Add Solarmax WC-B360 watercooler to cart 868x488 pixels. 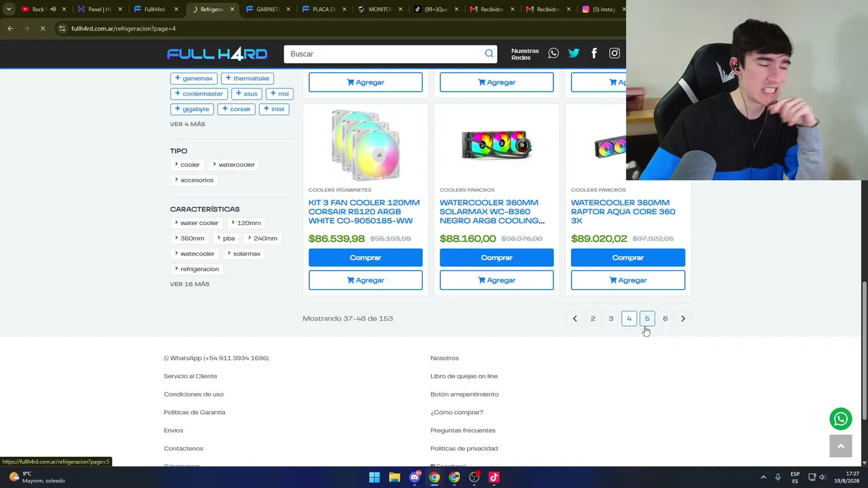click(x=496, y=280)
